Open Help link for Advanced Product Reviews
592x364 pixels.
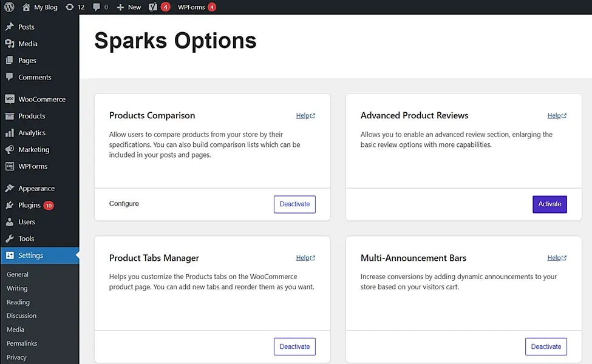557,115
